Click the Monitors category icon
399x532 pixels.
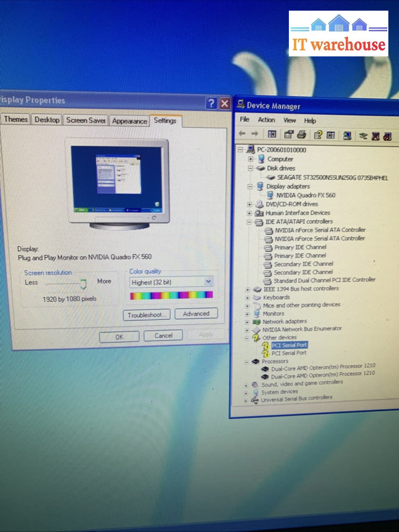(x=257, y=313)
